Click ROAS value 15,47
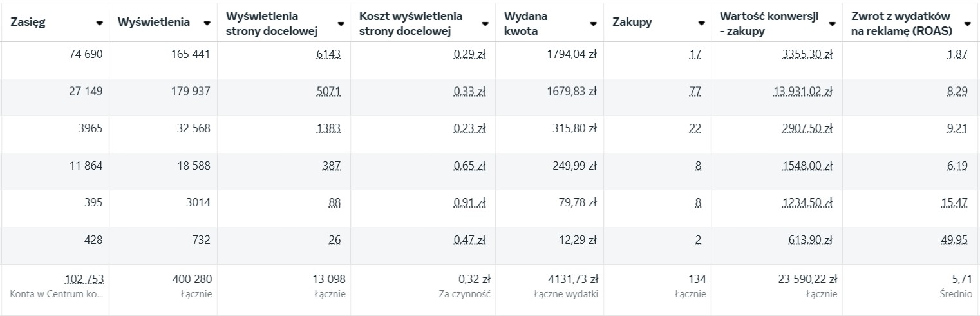The width and height of the screenshot is (980, 316). 956,203
